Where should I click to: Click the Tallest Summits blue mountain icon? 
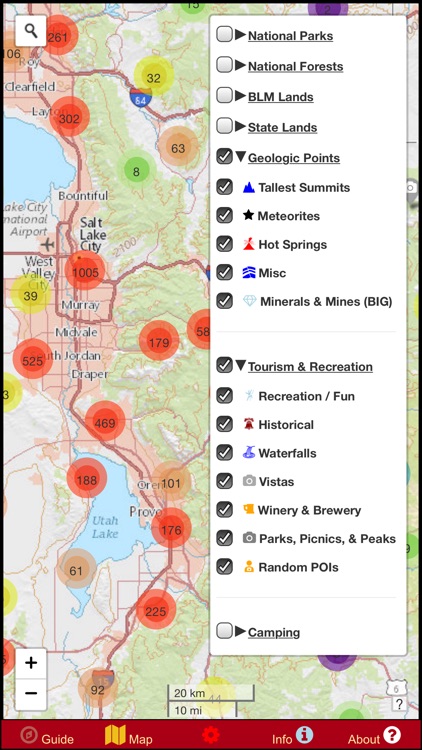[x=249, y=187]
